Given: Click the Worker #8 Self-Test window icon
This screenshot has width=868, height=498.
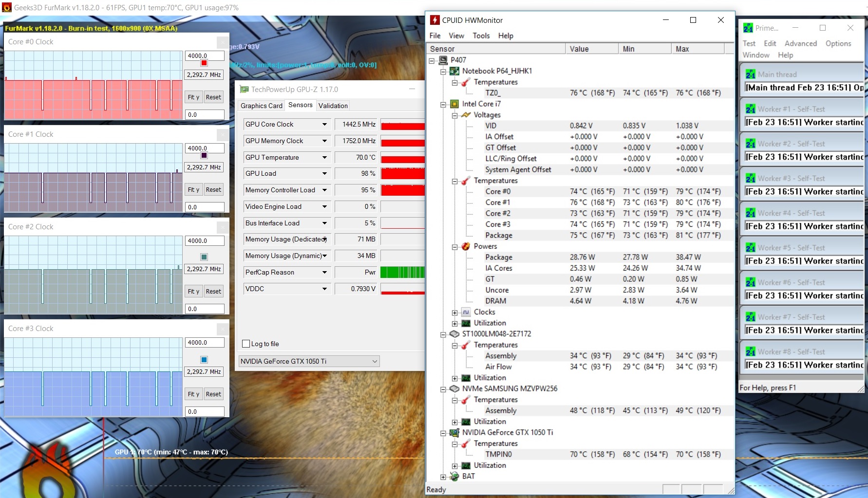Looking at the screenshot, I should 751,351.
